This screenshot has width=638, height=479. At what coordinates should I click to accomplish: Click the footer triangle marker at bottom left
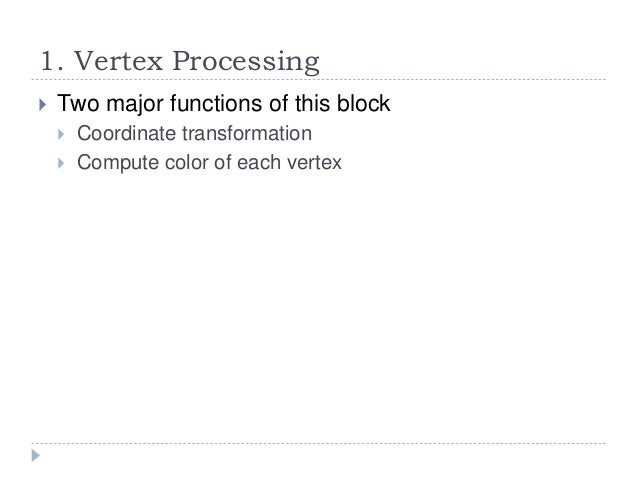click(x=35, y=455)
